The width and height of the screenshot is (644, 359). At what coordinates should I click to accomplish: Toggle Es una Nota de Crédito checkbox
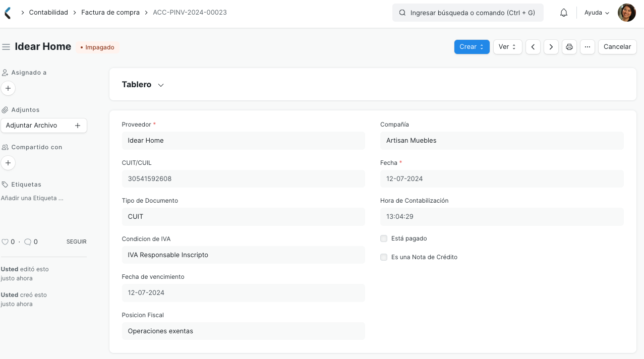384,257
